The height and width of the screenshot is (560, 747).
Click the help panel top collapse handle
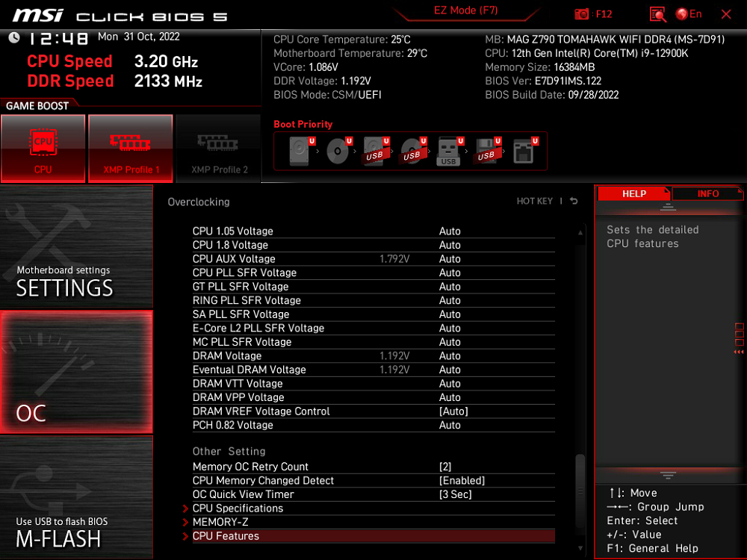[668, 207]
